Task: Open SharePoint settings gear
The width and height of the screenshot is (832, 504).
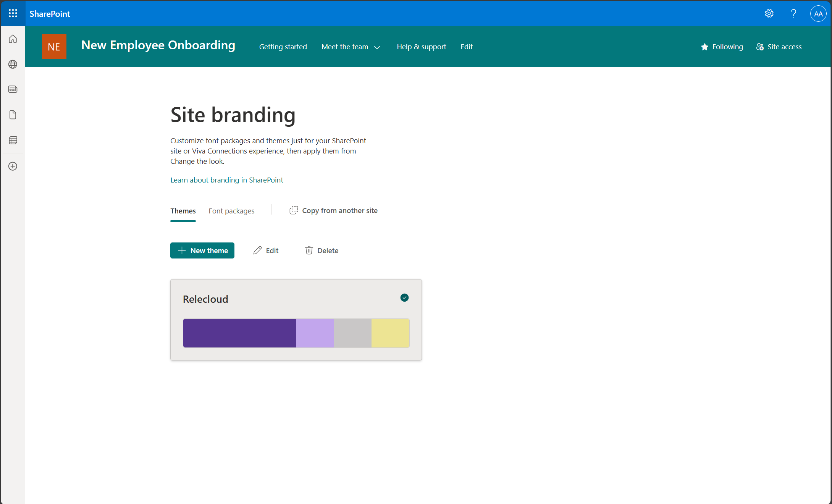Action: pos(769,13)
